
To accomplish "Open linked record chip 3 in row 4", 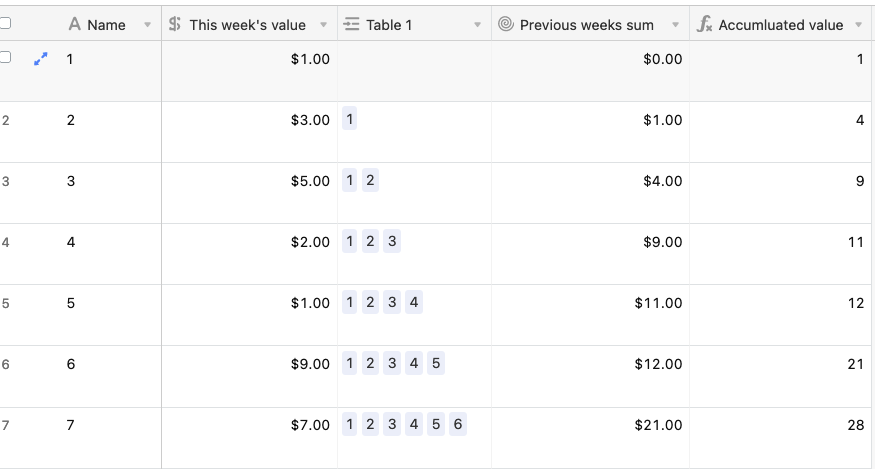I will [392, 241].
